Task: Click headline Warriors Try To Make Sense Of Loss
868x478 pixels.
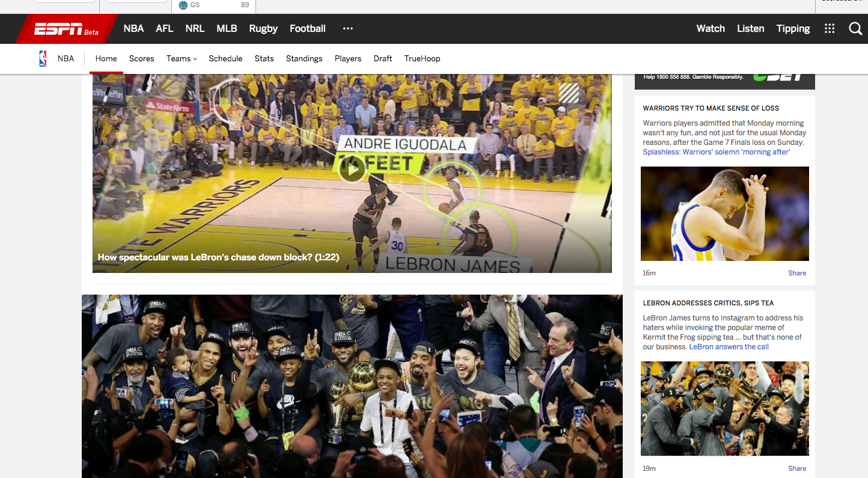Action: pyautogui.click(x=711, y=108)
